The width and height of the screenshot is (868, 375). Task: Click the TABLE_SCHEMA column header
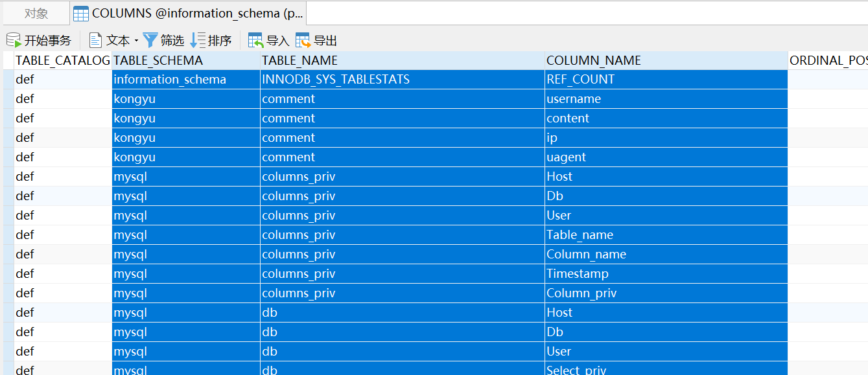pos(186,60)
